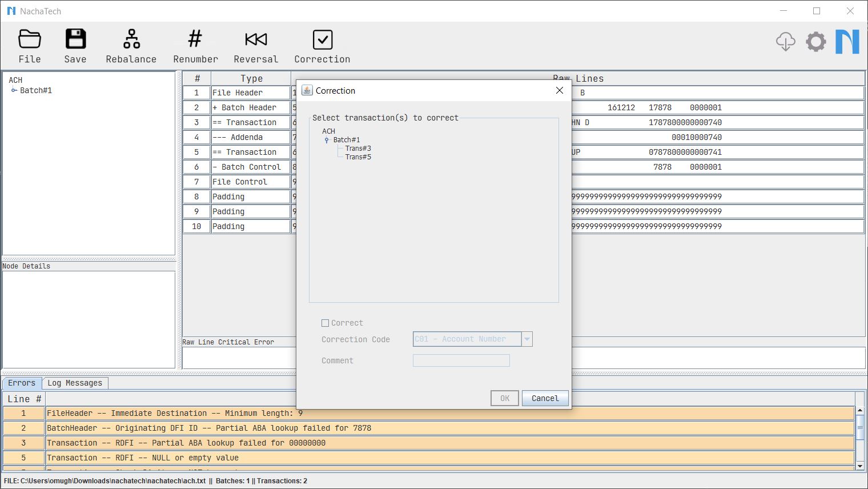Switch to the Errors tab
Image resolution: width=868 pixels, height=489 pixels.
point(22,383)
